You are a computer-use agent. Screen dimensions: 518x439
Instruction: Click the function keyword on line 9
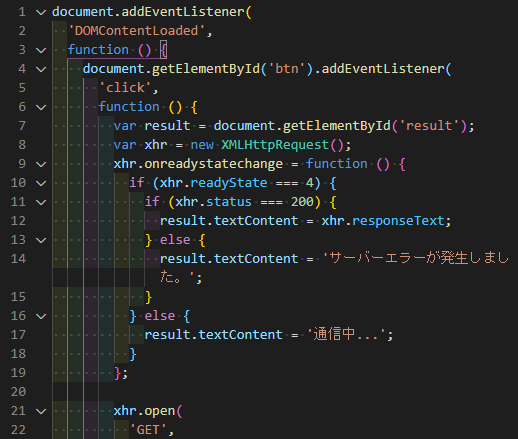tap(337, 164)
